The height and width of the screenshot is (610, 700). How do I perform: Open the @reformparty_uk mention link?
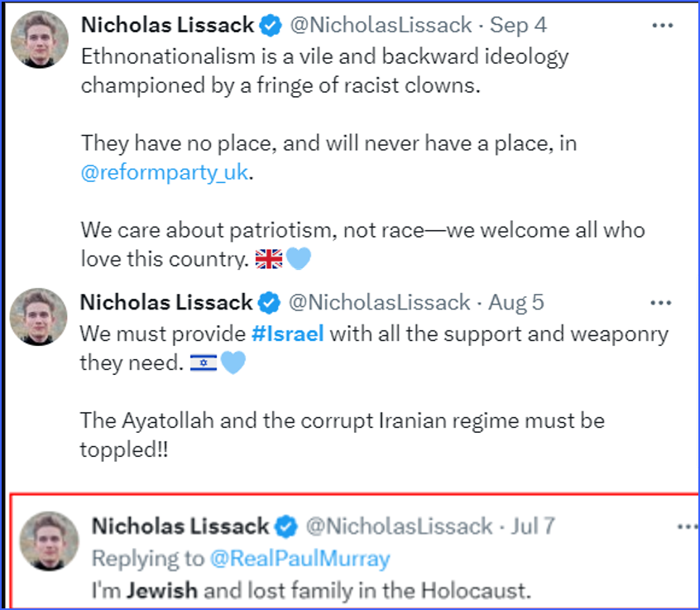pos(165,174)
